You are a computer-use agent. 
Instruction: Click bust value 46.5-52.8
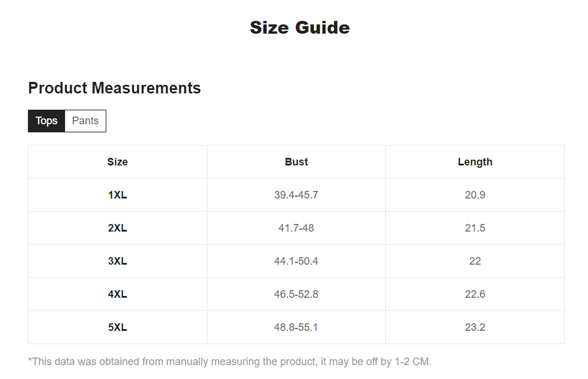296,294
